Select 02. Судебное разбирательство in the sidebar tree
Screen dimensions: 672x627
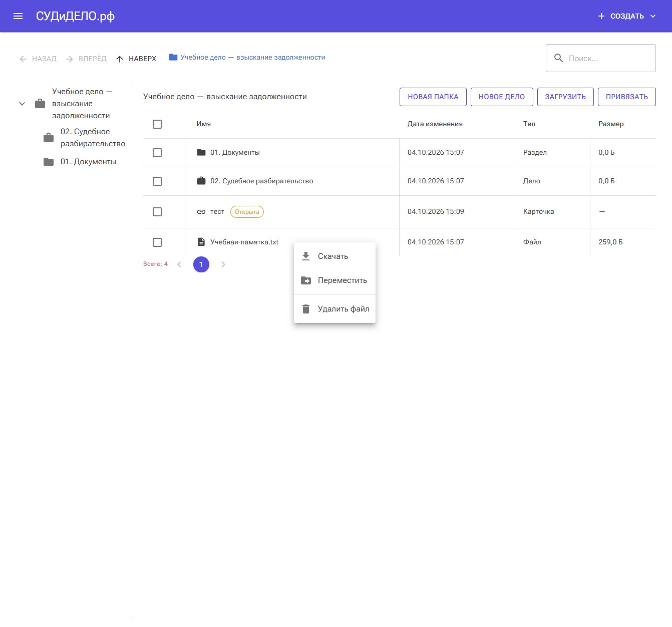tap(93, 138)
